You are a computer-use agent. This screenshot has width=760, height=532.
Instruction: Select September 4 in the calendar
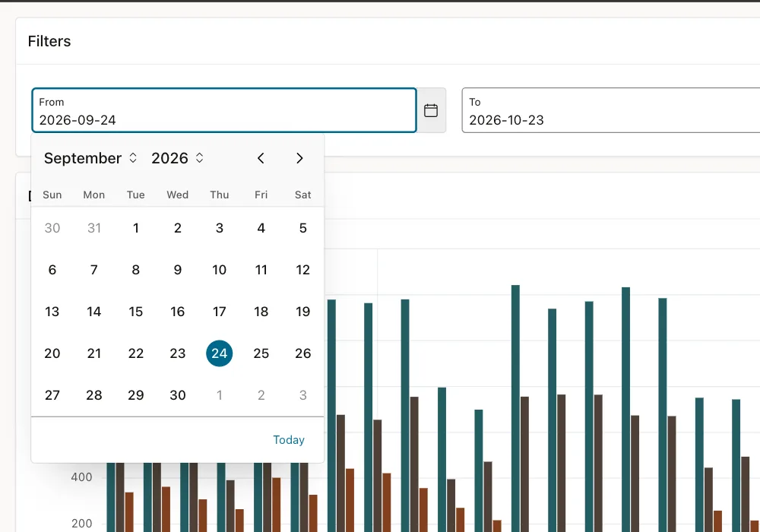click(x=261, y=228)
